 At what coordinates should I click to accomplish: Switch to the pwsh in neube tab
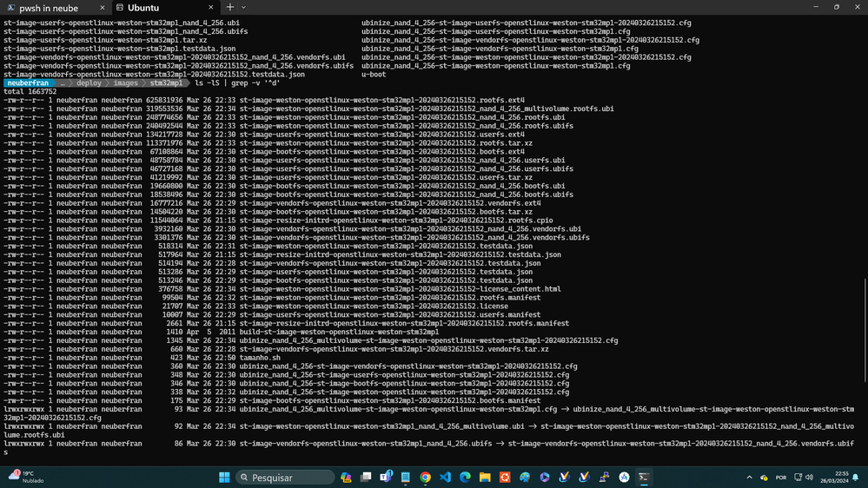click(x=56, y=8)
